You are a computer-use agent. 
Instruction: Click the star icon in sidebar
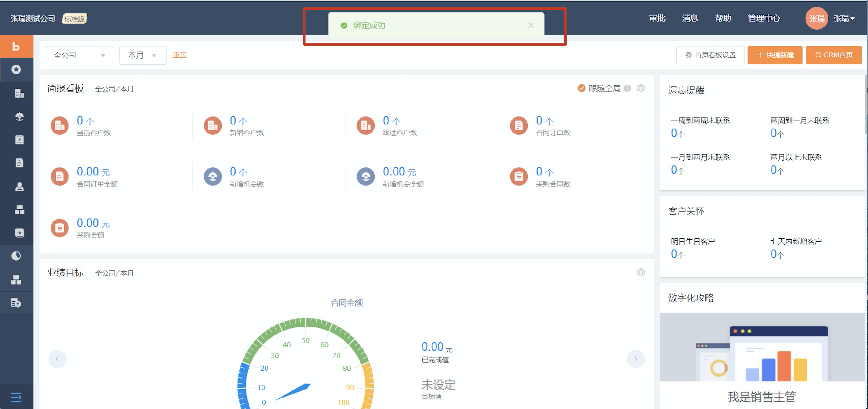point(16,69)
